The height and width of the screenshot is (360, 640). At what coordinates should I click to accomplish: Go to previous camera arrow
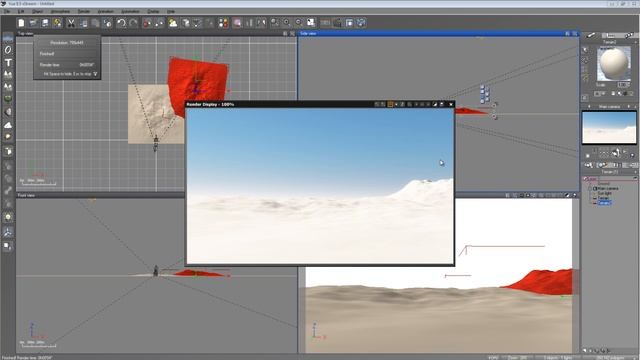(x=589, y=107)
